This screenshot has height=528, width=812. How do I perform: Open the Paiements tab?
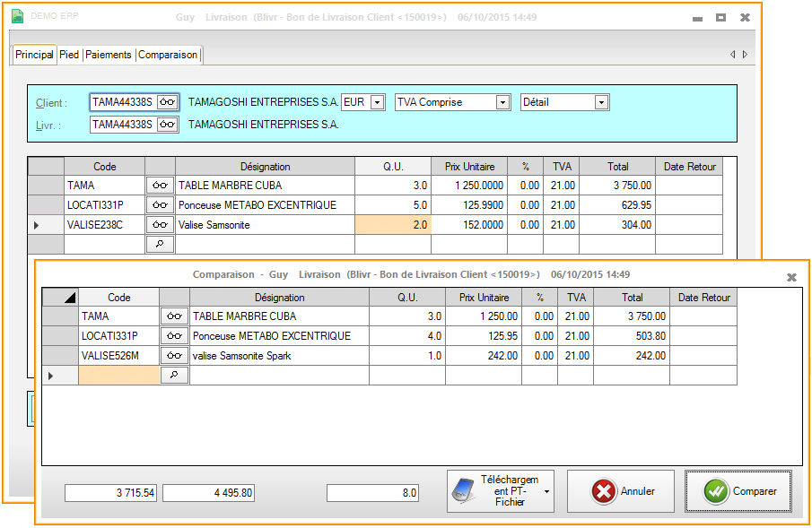click(x=109, y=55)
